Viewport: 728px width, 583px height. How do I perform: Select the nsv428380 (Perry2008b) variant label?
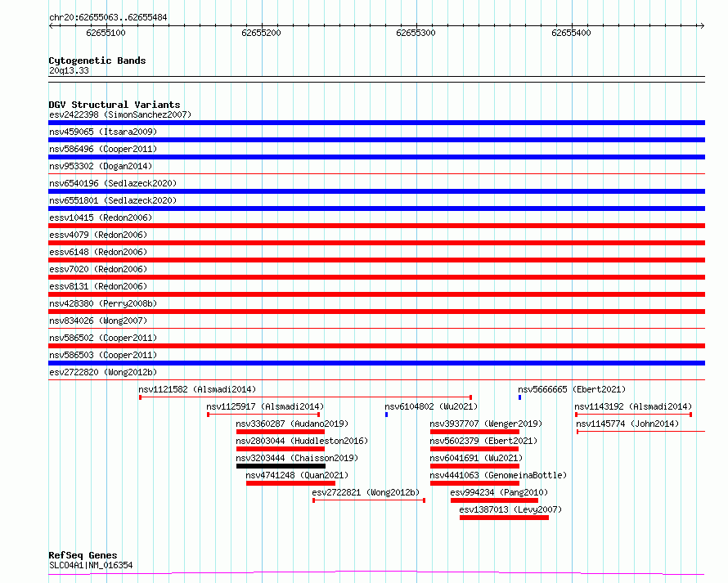tap(102, 303)
